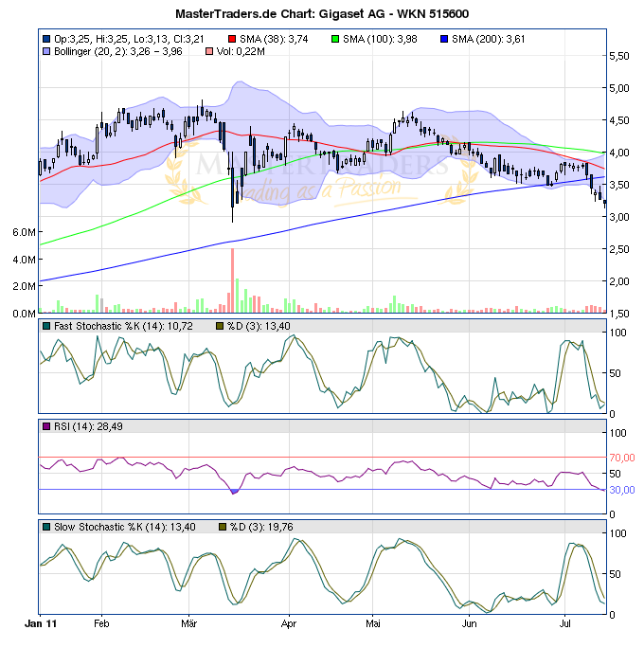Click the green SMA (100) legend swatch

(x=335, y=39)
